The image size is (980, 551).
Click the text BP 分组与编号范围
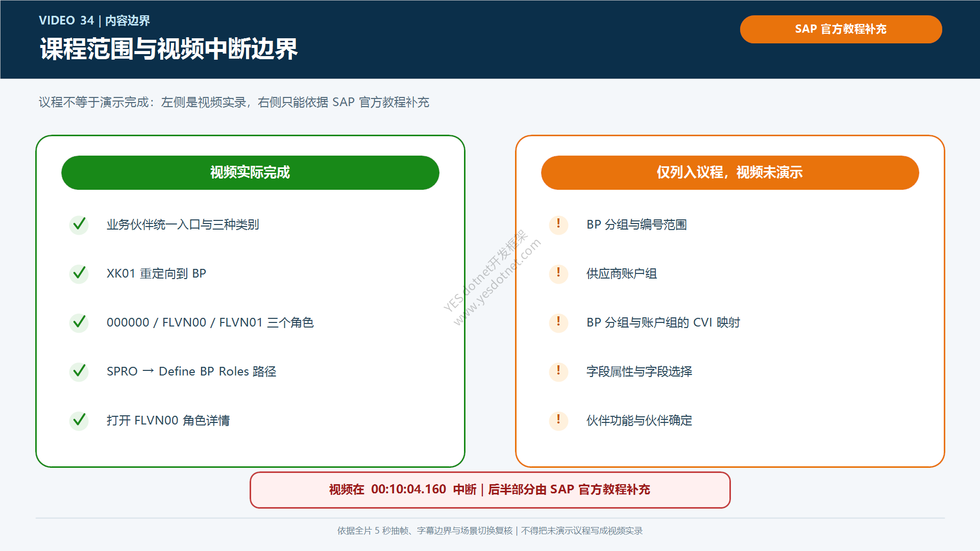point(636,224)
